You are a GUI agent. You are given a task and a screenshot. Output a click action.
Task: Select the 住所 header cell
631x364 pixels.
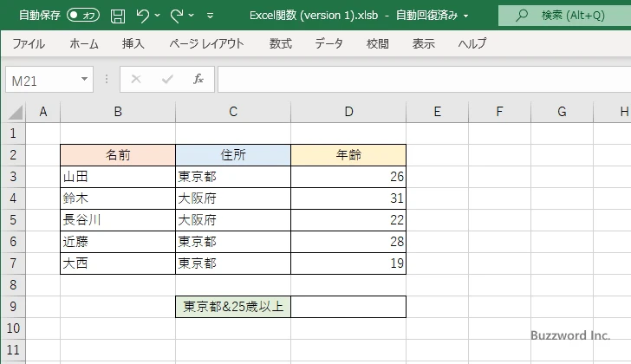point(233,155)
